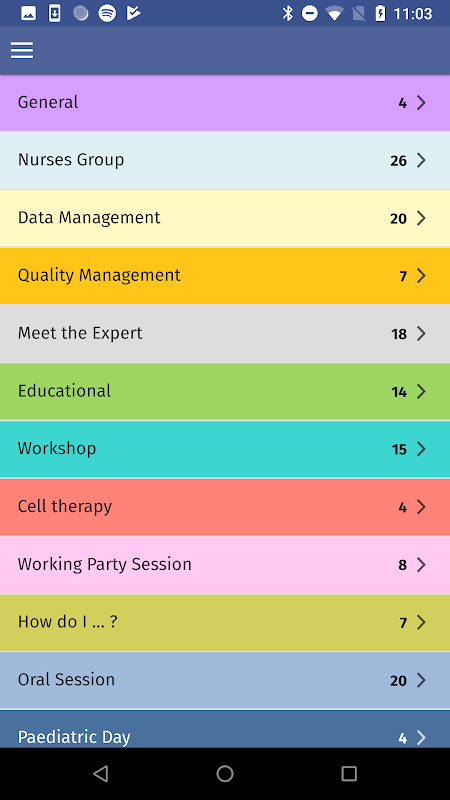450x800 pixels.
Task: Select the Working Party Session row
Action: point(225,564)
